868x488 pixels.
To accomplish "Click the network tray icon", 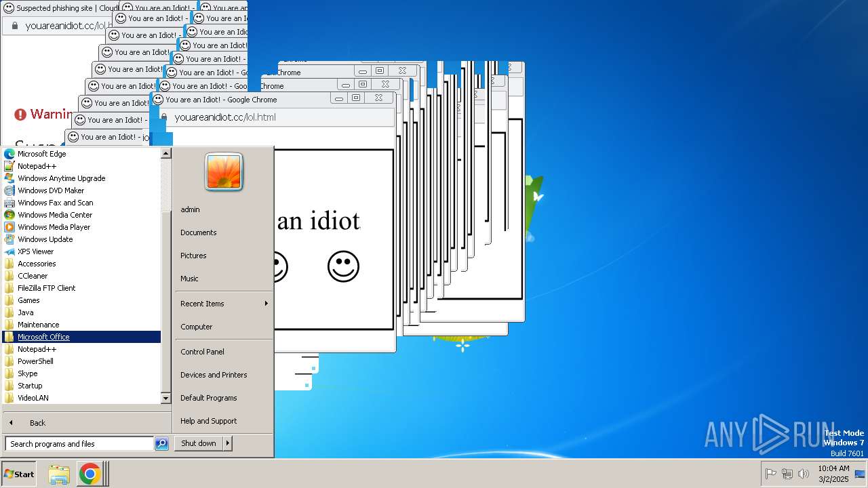I will 787,474.
